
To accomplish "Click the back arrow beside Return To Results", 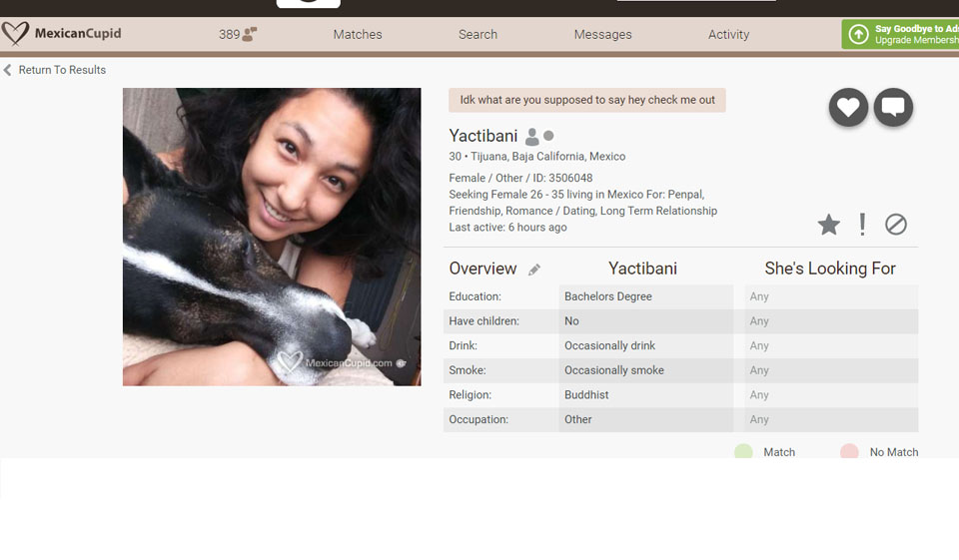I will 8,70.
